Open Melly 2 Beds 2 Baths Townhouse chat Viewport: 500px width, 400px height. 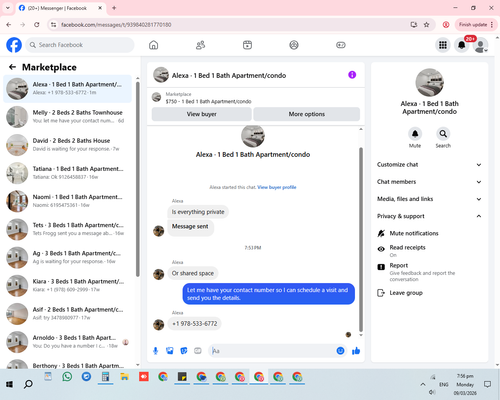click(x=67, y=117)
